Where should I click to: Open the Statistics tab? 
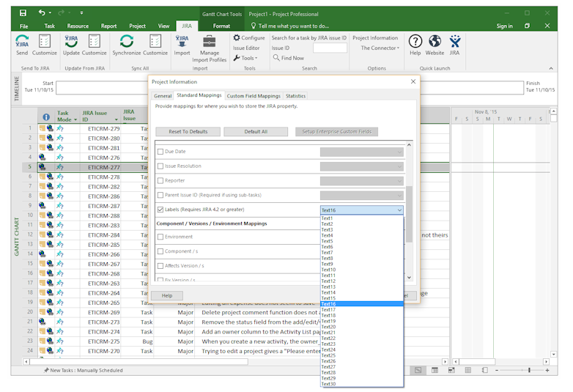point(295,96)
